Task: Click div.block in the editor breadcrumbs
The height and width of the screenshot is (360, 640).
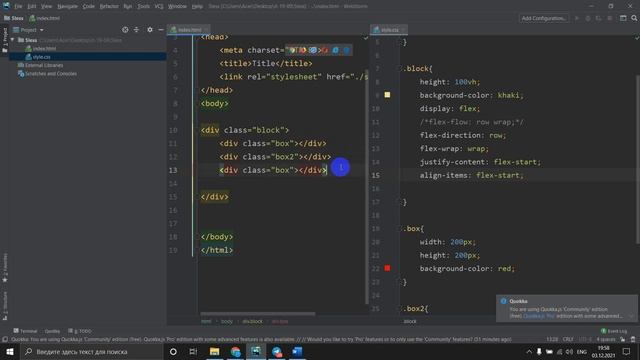Action: click(x=252, y=321)
